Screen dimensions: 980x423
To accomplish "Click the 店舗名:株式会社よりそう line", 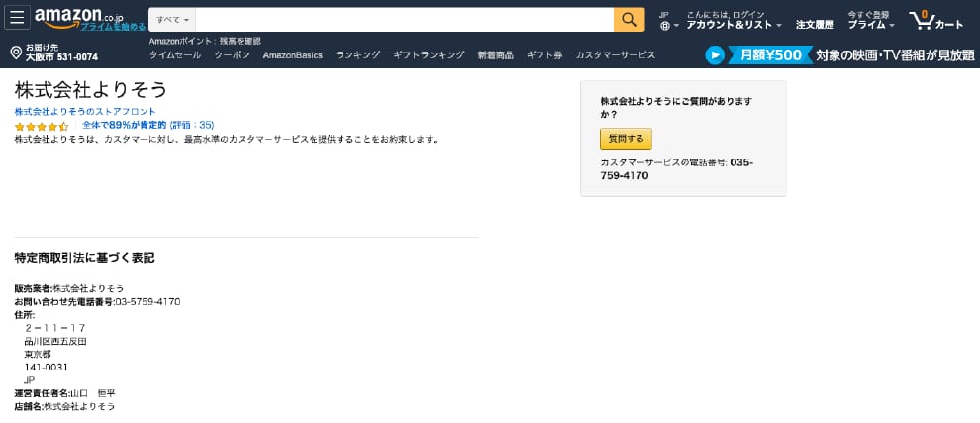I will 65,406.
